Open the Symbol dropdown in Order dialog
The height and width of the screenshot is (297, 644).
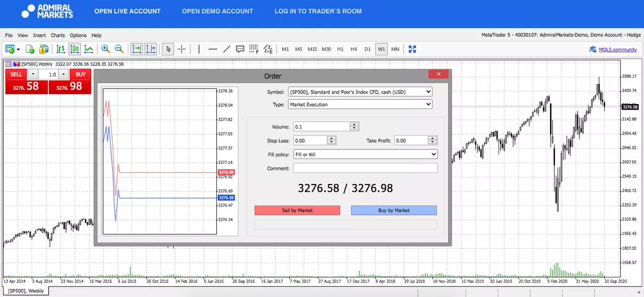[360, 92]
